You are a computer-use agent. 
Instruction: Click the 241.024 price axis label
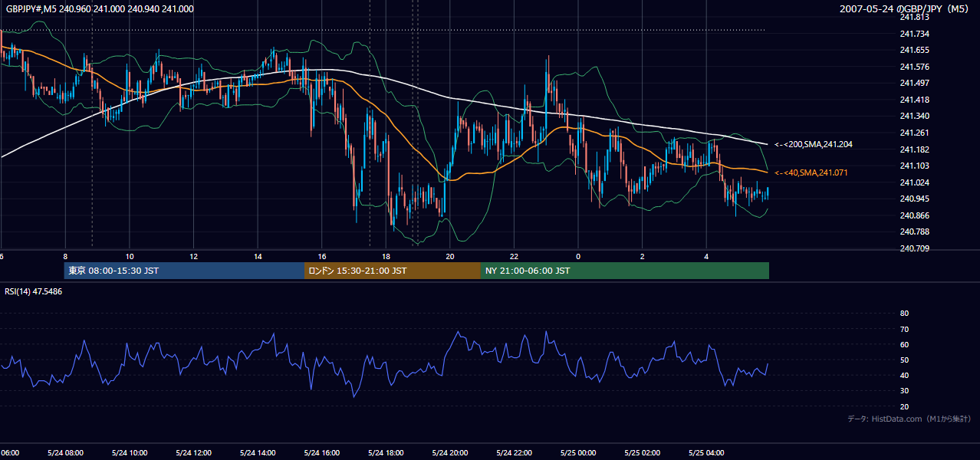(x=914, y=182)
